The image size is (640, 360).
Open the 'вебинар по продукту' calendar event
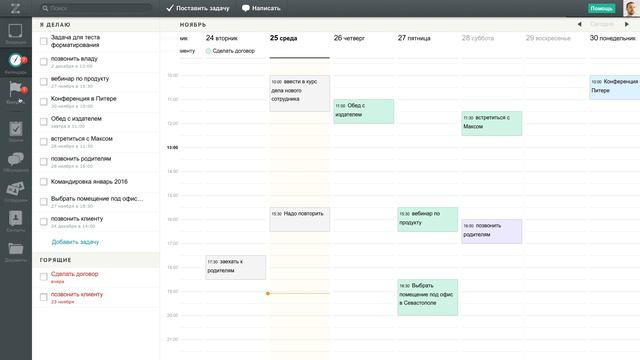tap(428, 219)
